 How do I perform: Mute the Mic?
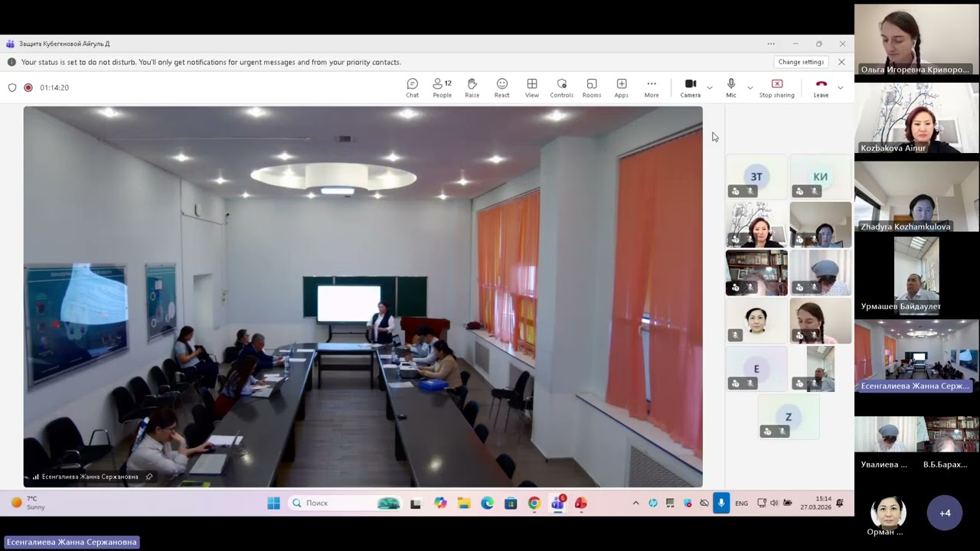coord(731,88)
